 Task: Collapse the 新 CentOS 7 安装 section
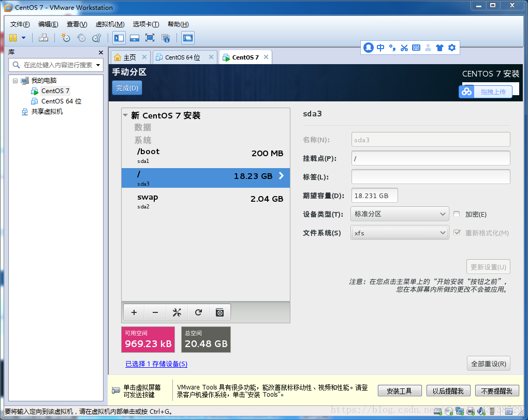click(x=125, y=115)
